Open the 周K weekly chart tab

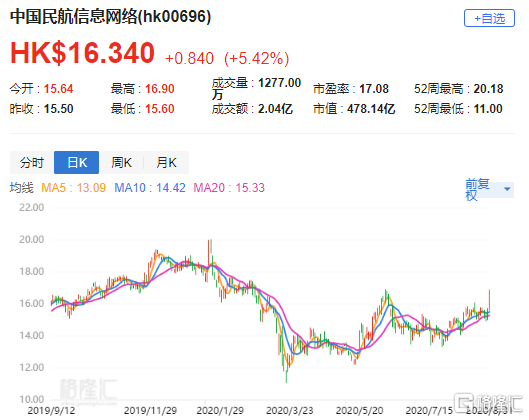click(121, 163)
